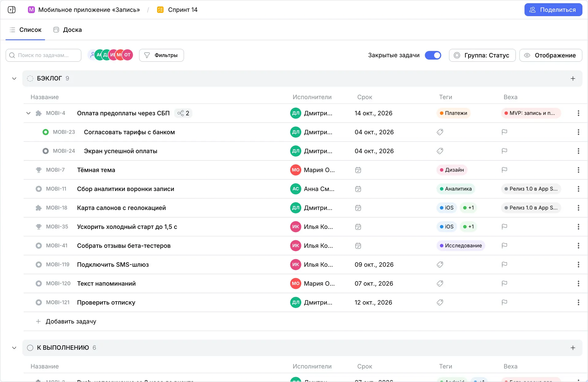The width and height of the screenshot is (588, 382).
Task: Open the subtasks count badge on MOBI-4
Action: 183,113
